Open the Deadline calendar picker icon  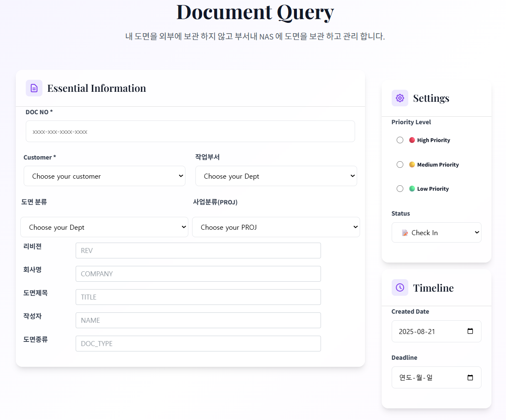coord(470,377)
